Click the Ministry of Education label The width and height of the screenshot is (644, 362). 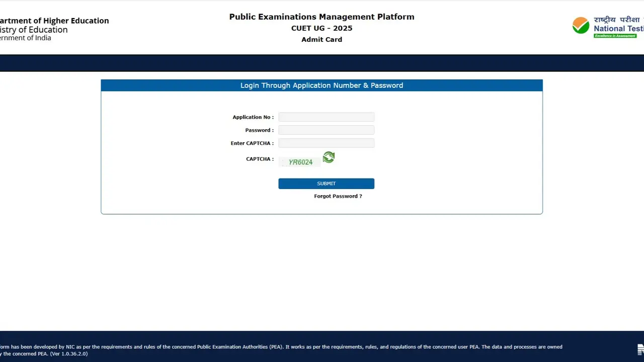click(34, 30)
